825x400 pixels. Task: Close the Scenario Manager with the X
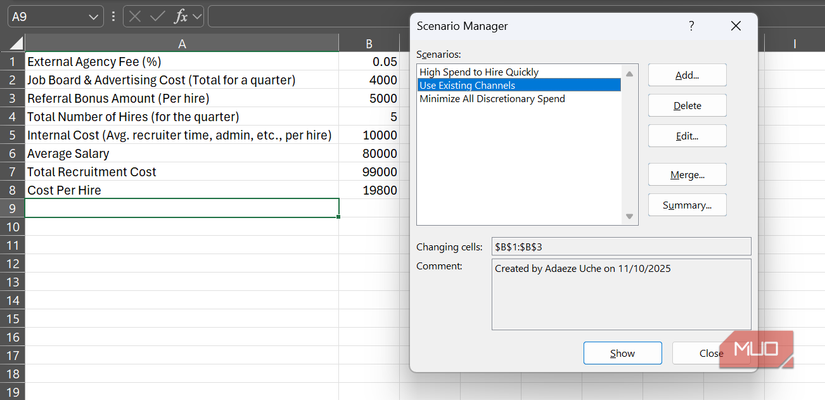(736, 26)
